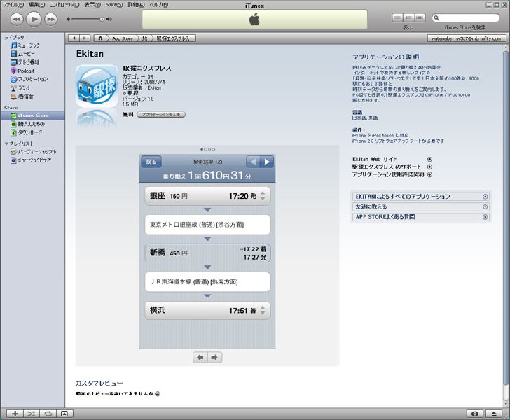Select パーティーシャッフル playlist
The width and height of the screenshot is (510, 420).
33,151
